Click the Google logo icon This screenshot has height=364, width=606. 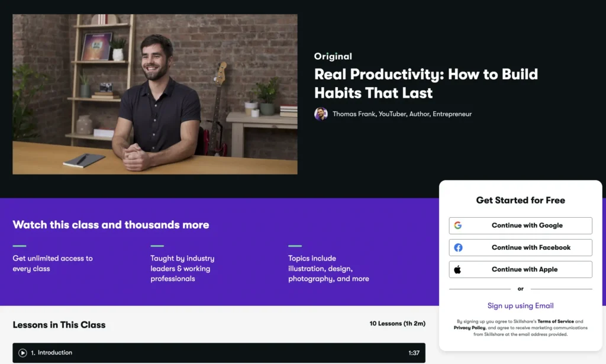pyautogui.click(x=458, y=226)
